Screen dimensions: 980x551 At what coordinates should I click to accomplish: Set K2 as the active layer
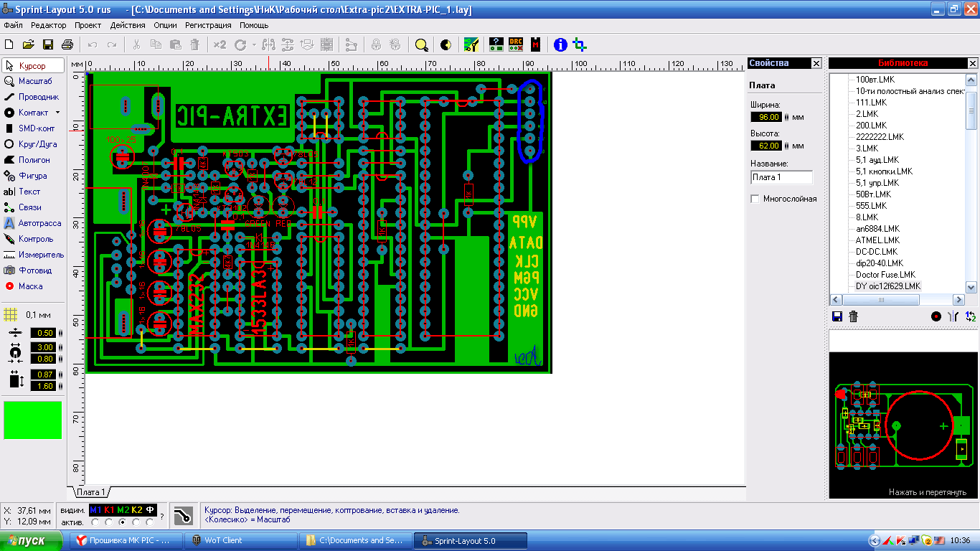(x=136, y=522)
